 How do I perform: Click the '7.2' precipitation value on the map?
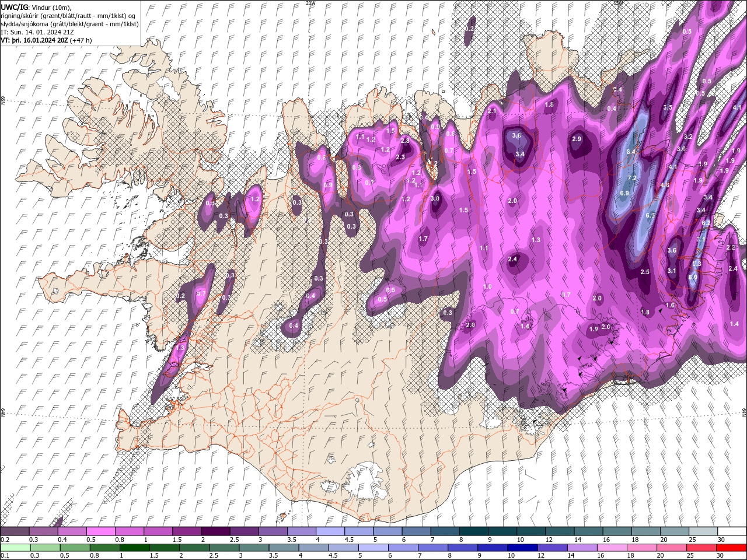[x=631, y=178]
